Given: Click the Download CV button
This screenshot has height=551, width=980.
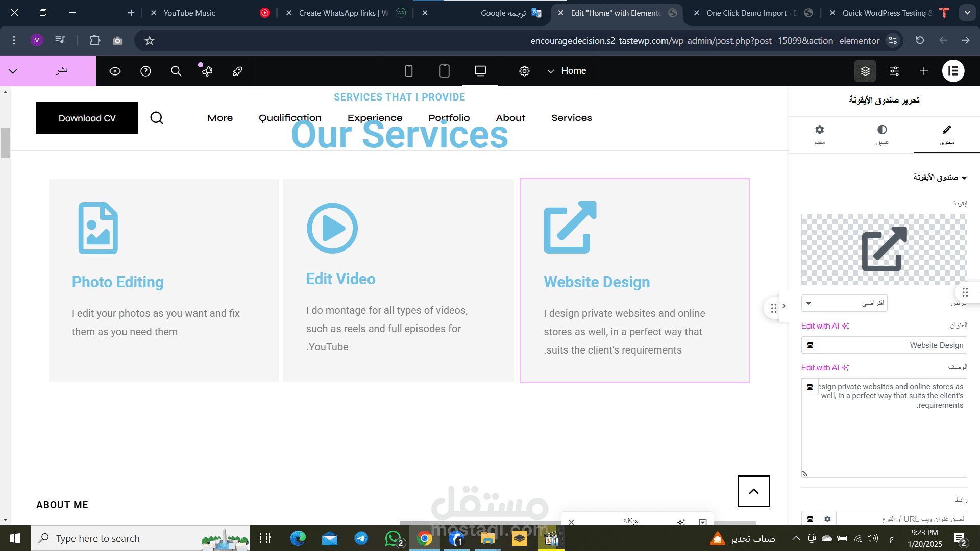Looking at the screenshot, I should [x=87, y=118].
